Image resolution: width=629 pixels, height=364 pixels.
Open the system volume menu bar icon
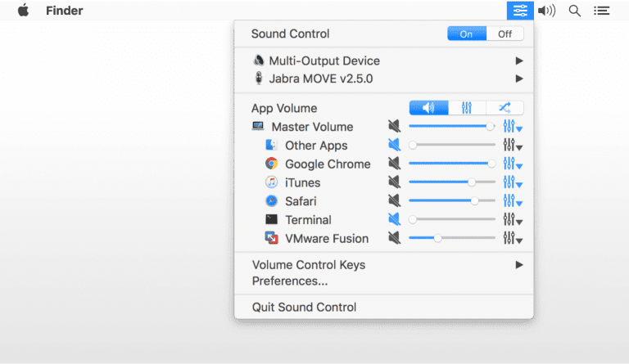[x=547, y=11]
